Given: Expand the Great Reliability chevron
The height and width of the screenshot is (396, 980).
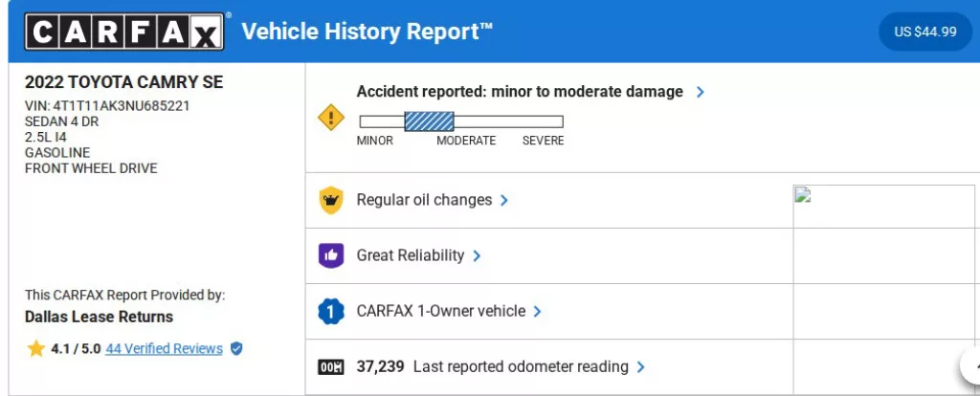Looking at the screenshot, I should (477, 255).
